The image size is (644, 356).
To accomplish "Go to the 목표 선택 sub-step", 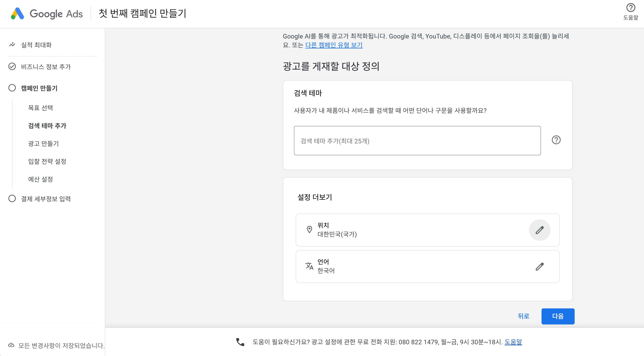I will point(40,108).
